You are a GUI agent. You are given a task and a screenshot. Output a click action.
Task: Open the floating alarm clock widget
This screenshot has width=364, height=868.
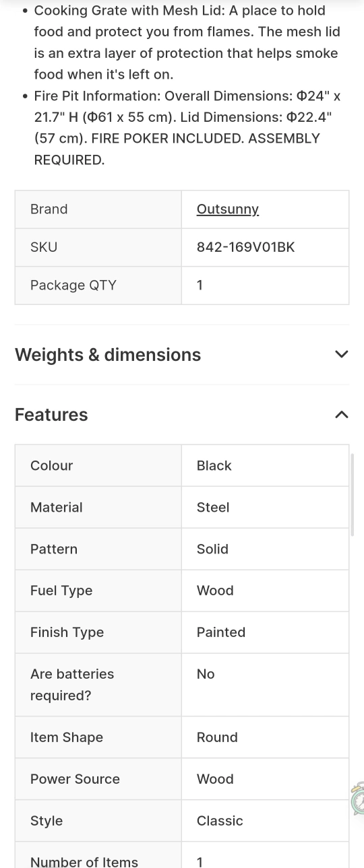(x=357, y=799)
